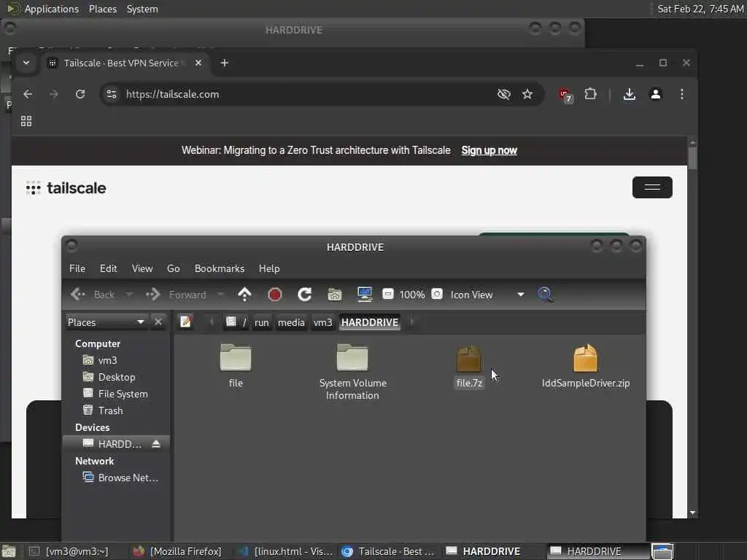View site information icon in address bar

[112, 94]
